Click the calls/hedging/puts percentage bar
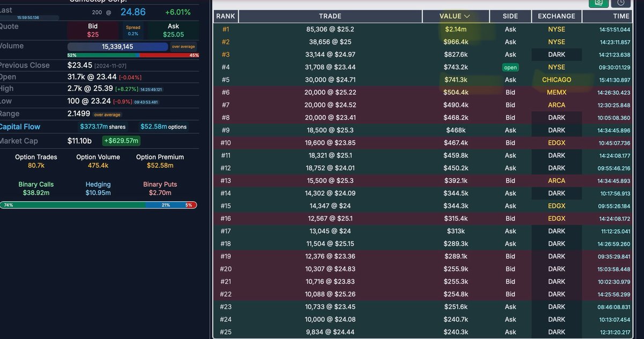644x339 pixels. pyautogui.click(x=98, y=205)
